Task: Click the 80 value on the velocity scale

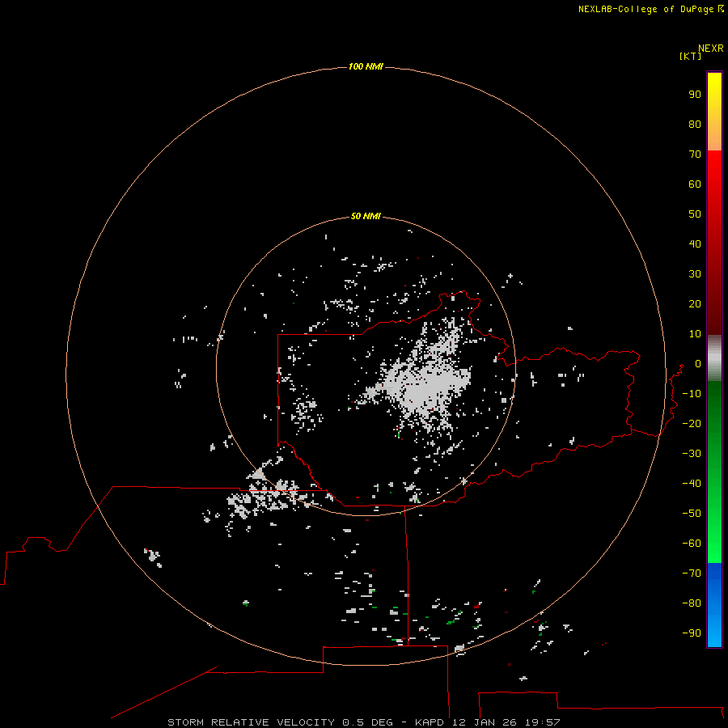Action: 695,125
